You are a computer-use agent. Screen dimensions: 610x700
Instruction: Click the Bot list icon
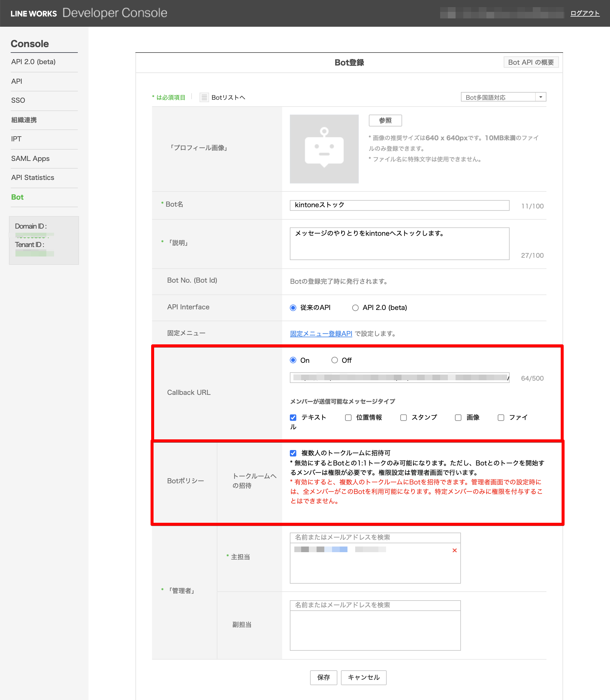[x=204, y=97]
